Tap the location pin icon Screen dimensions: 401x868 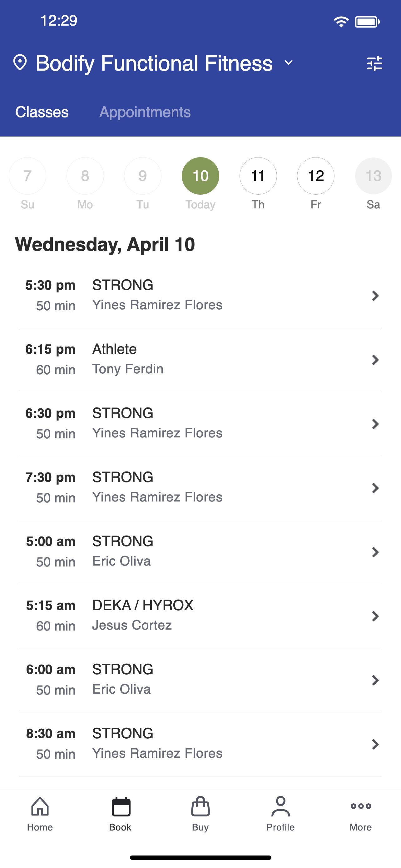tap(20, 63)
